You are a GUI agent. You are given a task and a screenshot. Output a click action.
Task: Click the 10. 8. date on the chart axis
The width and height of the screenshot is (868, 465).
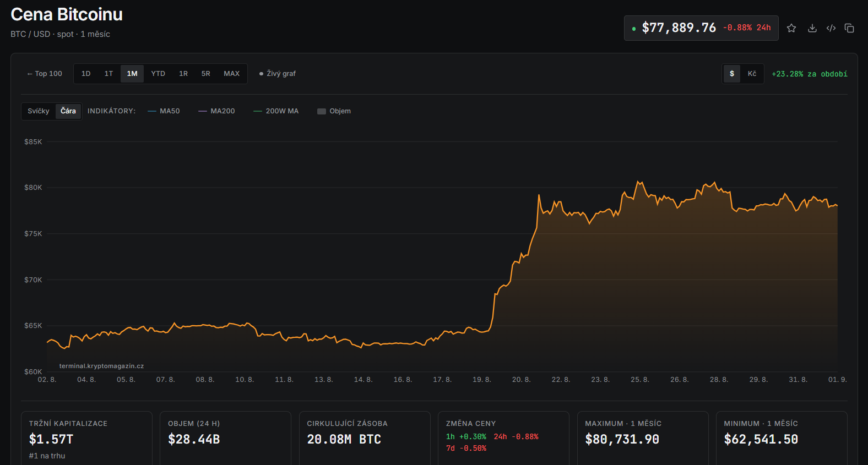pos(245,380)
